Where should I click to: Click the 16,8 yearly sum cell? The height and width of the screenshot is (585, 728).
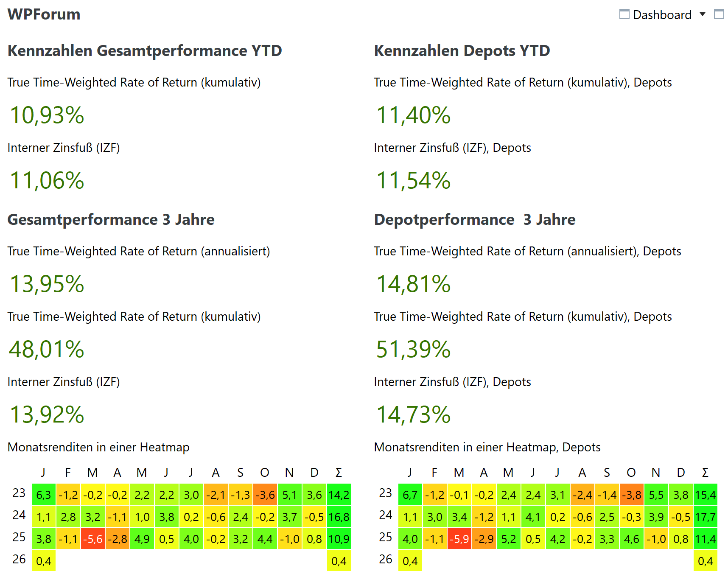pyautogui.click(x=339, y=517)
